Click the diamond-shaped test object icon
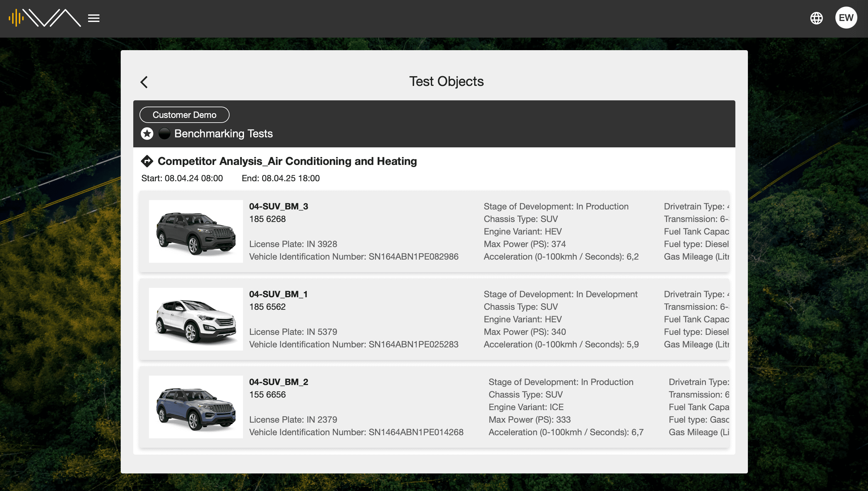This screenshot has width=868, height=491. [x=147, y=161]
